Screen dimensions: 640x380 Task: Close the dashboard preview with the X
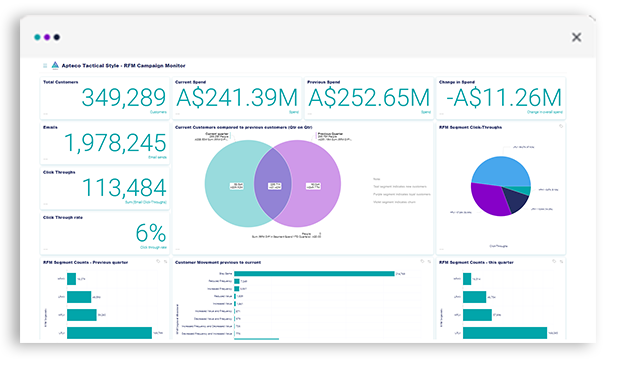coord(576,38)
